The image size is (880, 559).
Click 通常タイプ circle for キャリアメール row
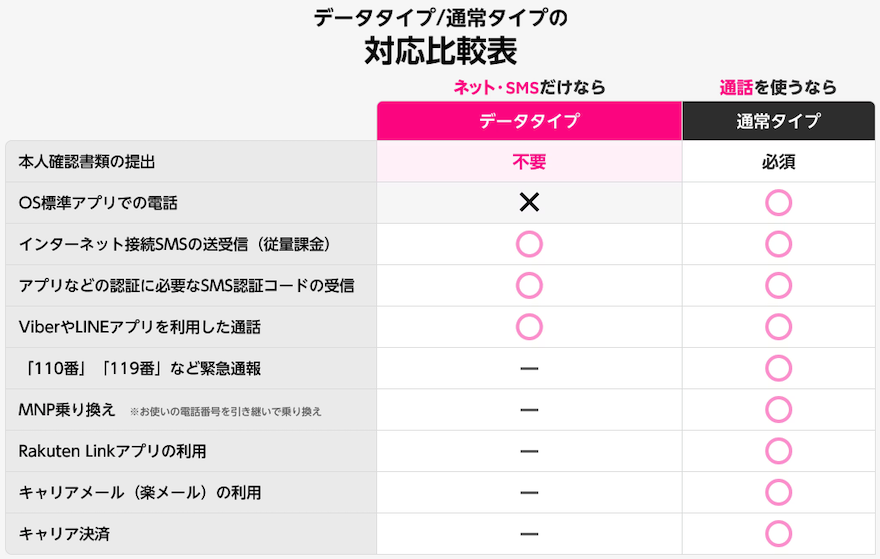tap(778, 493)
